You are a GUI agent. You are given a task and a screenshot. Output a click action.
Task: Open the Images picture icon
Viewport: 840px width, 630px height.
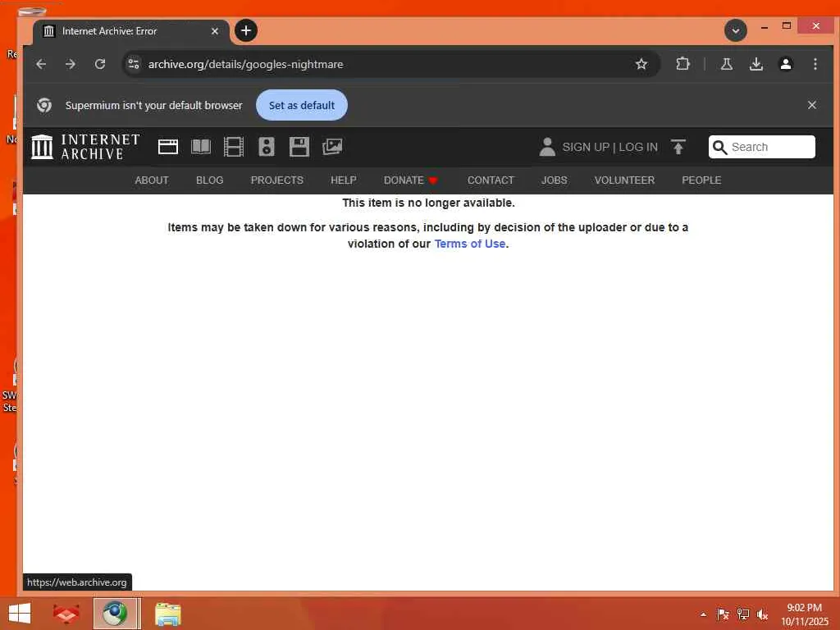click(332, 147)
